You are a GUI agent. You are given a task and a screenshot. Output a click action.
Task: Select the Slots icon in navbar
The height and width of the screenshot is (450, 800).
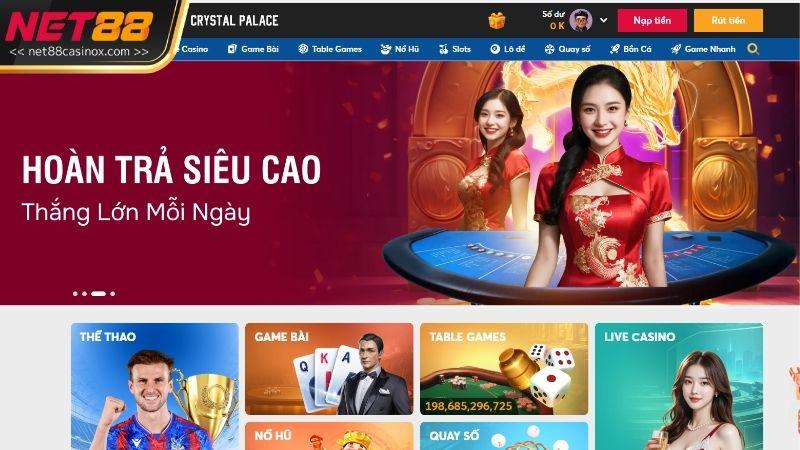click(443, 49)
